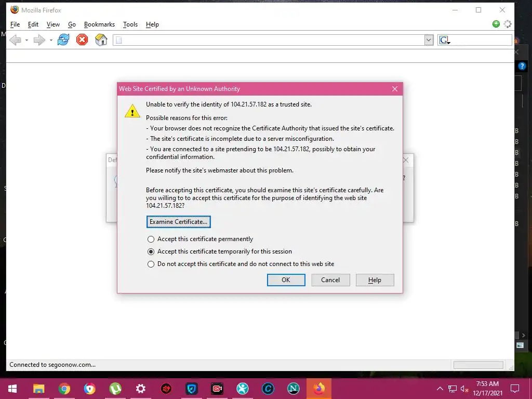Open the red camera recorder taskbar app
Screen dimensions: 532x399
point(217,389)
